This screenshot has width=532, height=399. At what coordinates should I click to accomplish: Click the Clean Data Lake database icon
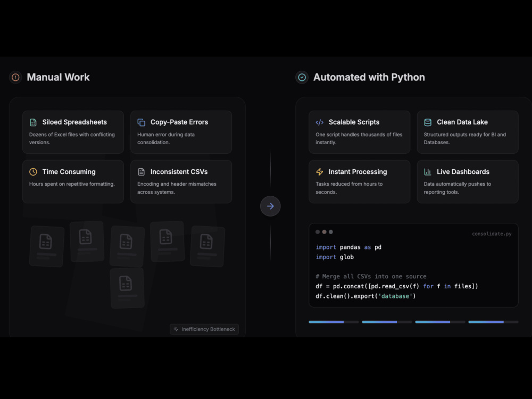point(428,122)
